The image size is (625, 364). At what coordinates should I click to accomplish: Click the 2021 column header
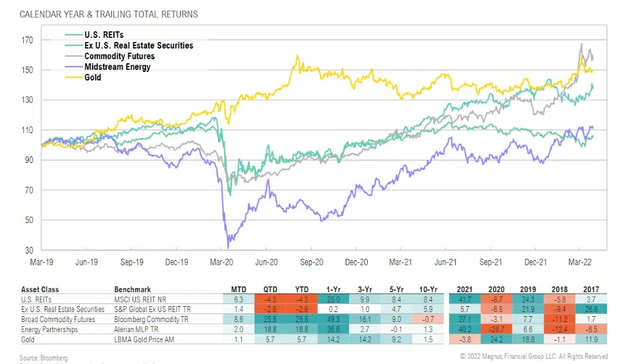465,289
